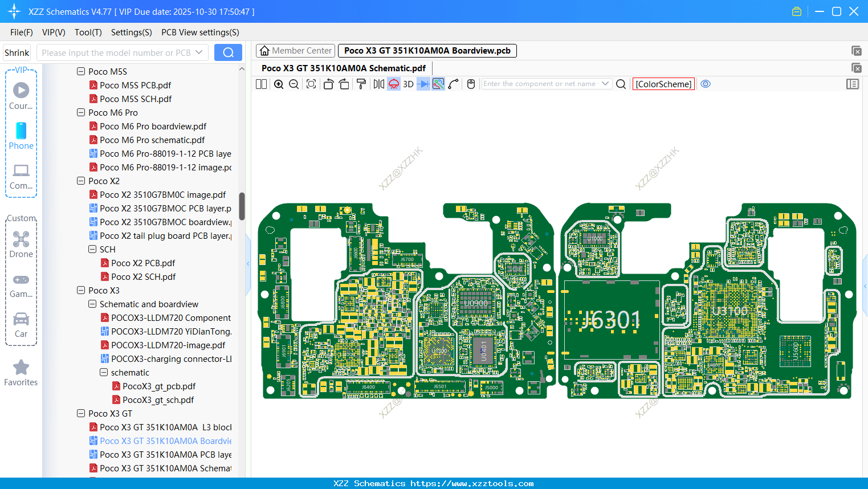
Task: Collapse the Poco X2 folder
Action: 81,181
